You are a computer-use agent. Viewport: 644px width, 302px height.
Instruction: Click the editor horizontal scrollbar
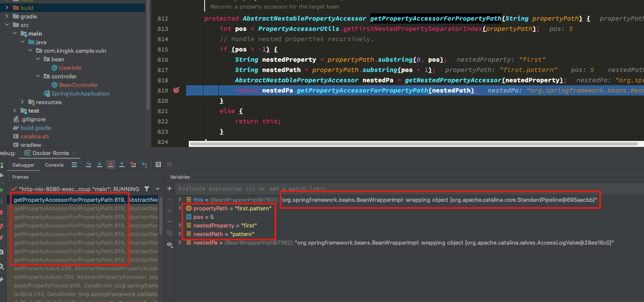point(414,144)
